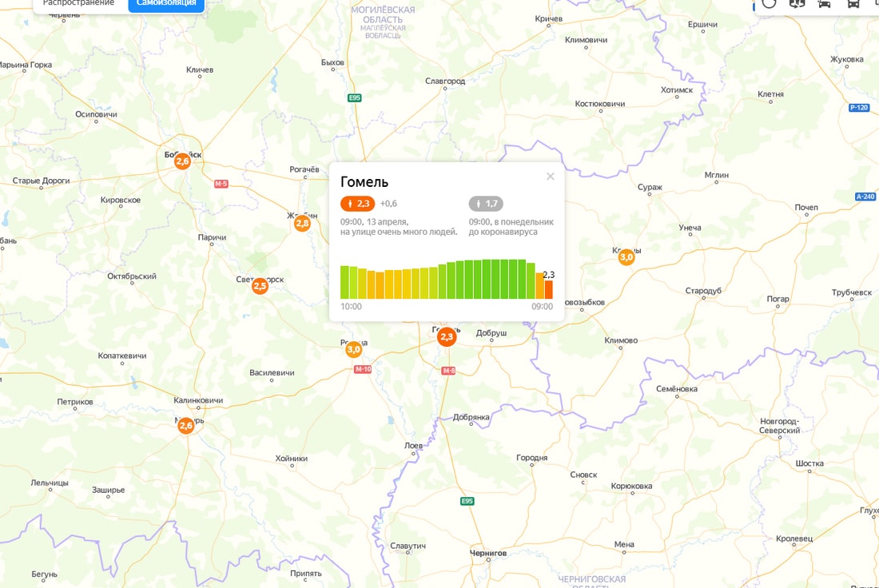Click the Рогачёв town label
This screenshot has width=879, height=588.
pyautogui.click(x=304, y=169)
